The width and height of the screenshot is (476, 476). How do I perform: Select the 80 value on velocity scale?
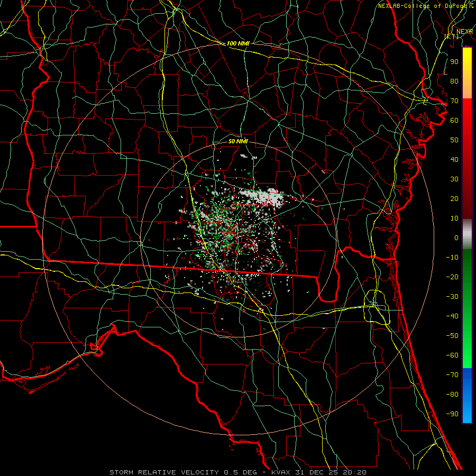tap(454, 81)
